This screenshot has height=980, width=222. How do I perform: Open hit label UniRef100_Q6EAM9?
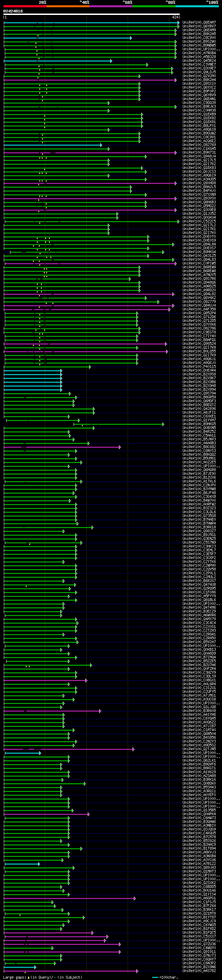[199, 30]
